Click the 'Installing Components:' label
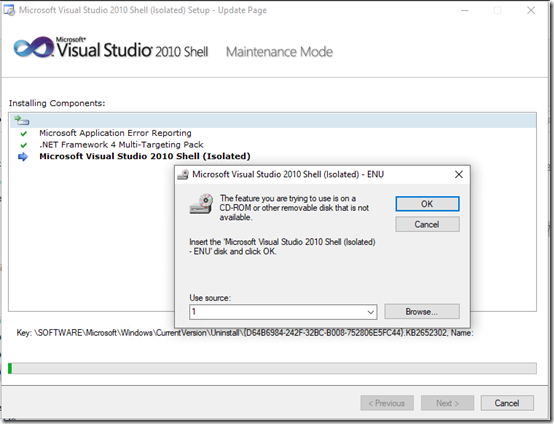This screenshot has height=424, width=554. 57,103
